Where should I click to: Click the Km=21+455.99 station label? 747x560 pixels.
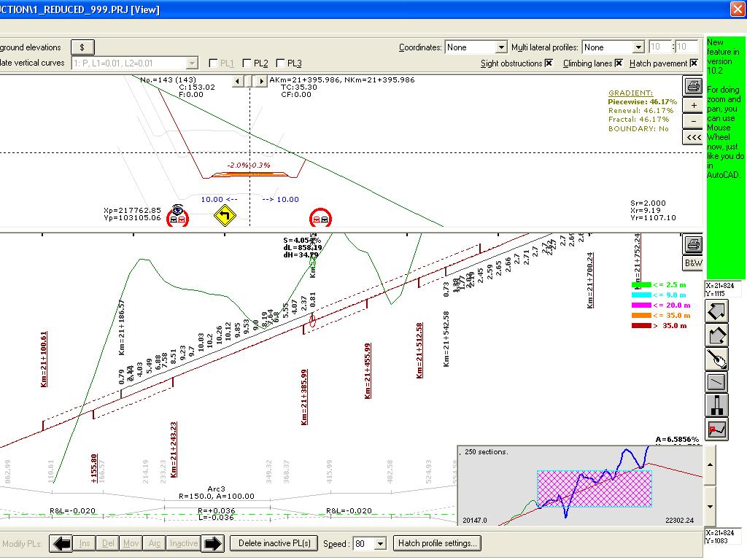point(368,370)
